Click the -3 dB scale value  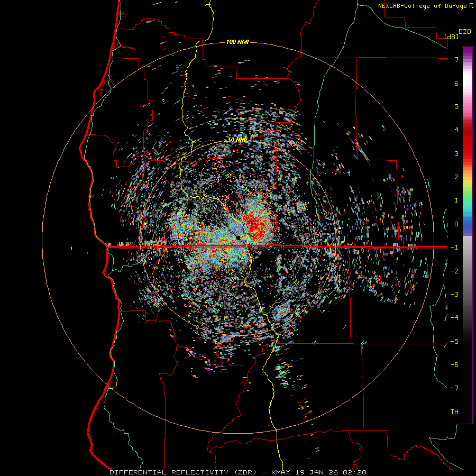[x=454, y=295]
